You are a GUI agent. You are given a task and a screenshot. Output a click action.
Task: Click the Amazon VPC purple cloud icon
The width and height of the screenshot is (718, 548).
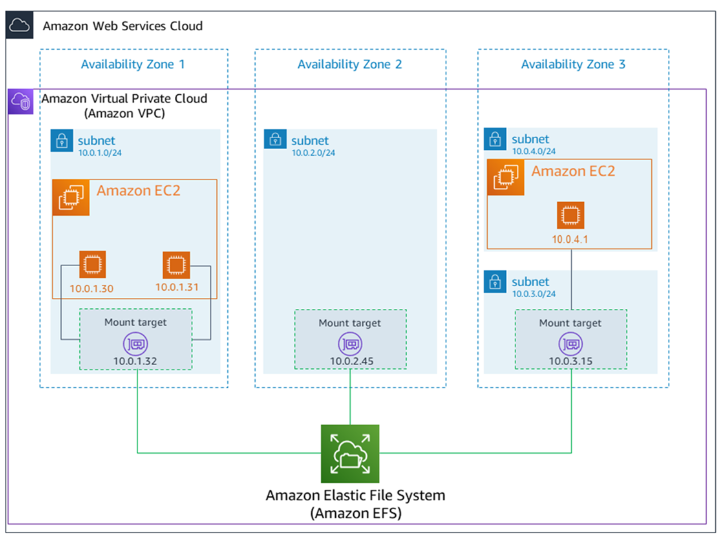click(x=21, y=101)
